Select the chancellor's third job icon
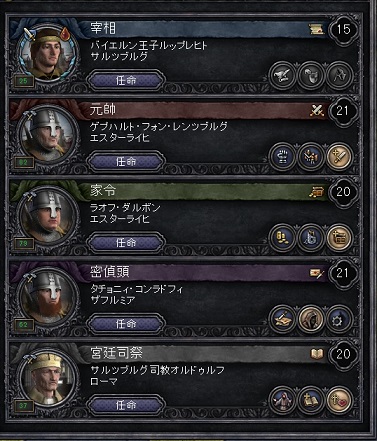 tap(339, 76)
